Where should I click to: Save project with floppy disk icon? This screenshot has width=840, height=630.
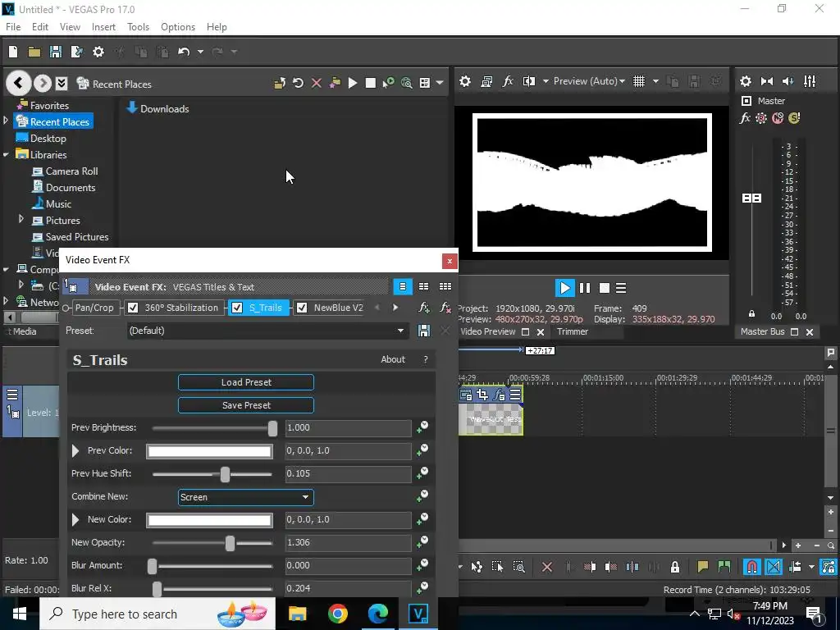click(56, 52)
